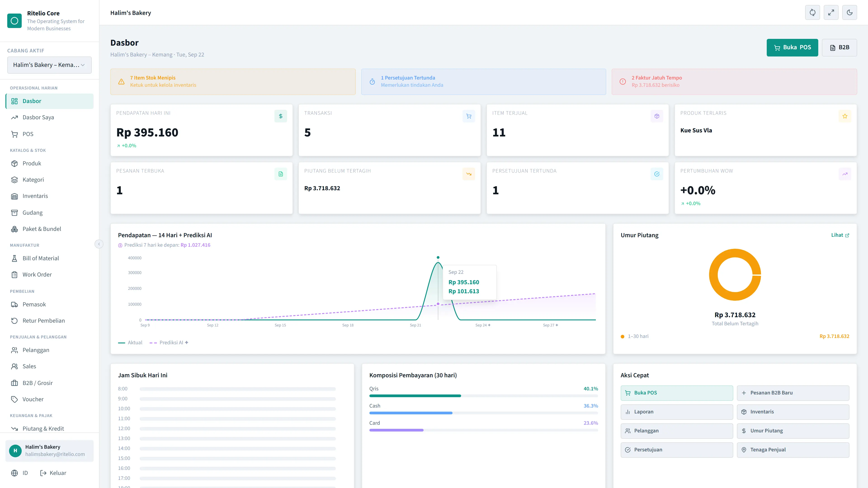Viewport: 868px width, 488px height.
Task: Open the Halim's Bakery – Kemang branch dropdown
Action: point(49,65)
